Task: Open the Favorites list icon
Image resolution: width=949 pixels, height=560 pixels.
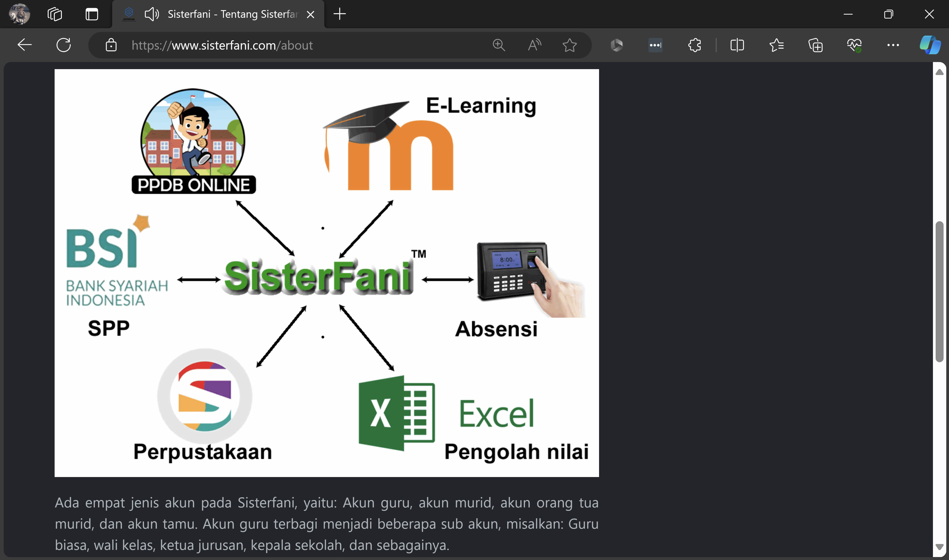Action: click(x=776, y=45)
